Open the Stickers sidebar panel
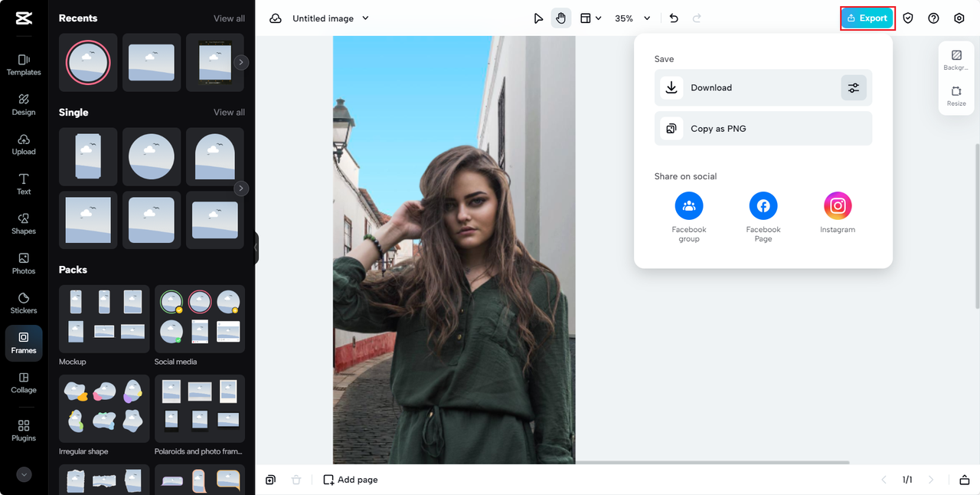Viewport: 980px width, 495px height. 24,303
